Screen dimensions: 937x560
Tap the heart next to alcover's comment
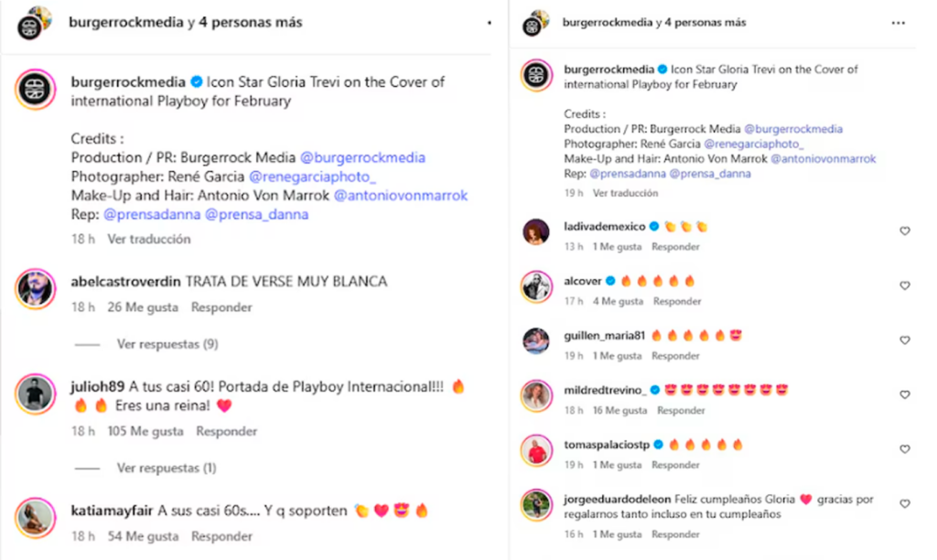[x=905, y=285]
